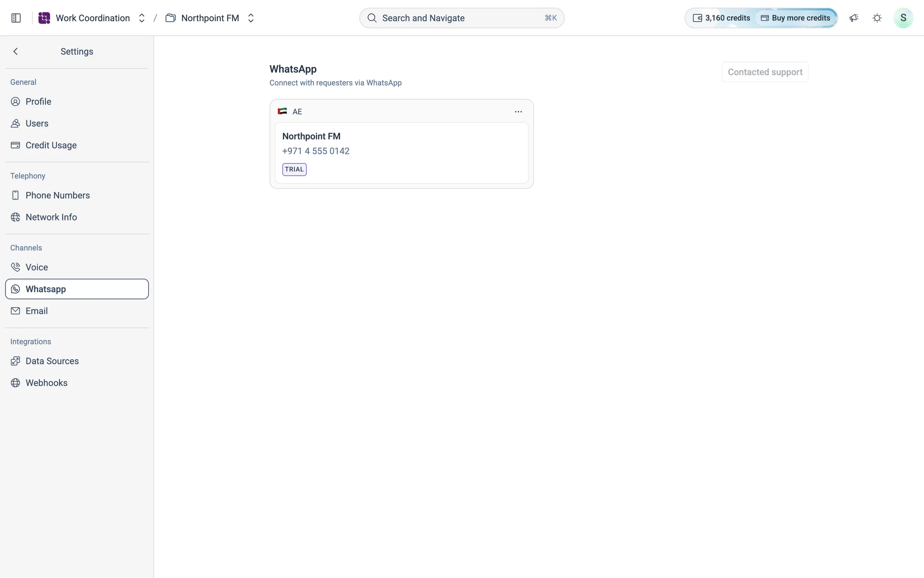Click Buy more credits
The width and height of the screenshot is (924, 578).
796,18
